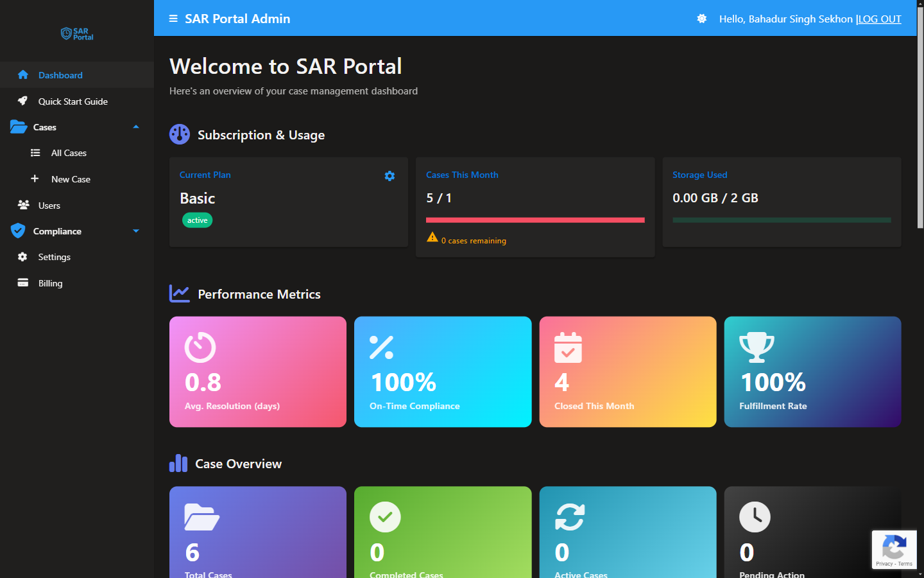Click the green active status badge
This screenshot has height=578, width=924.
pyautogui.click(x=197, y=220)
